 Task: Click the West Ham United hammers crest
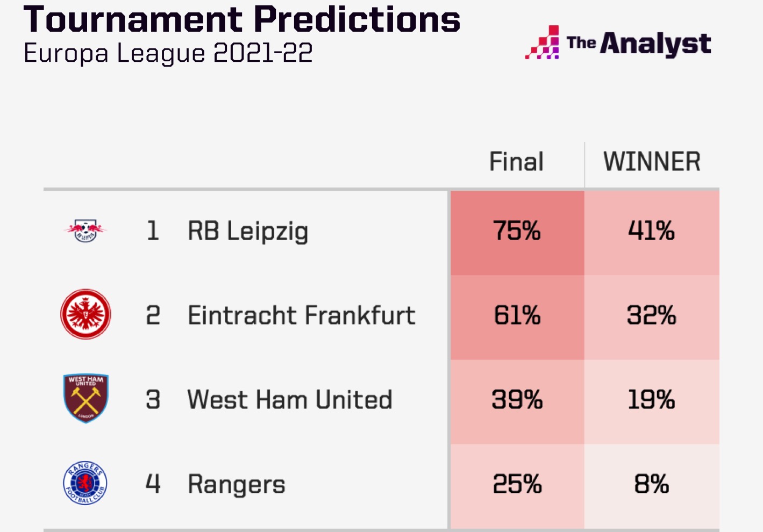pyautogui.click(x=85, y=398)
